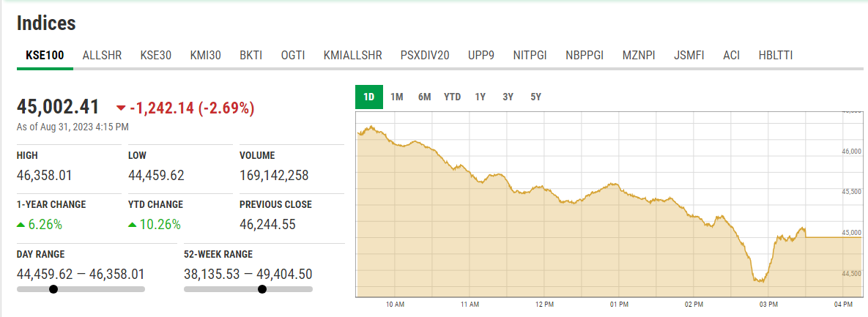Image resolution: width=868 pixels, height=317 pixels.
Task: Select the 6M chart period
Action: [424, 97]
